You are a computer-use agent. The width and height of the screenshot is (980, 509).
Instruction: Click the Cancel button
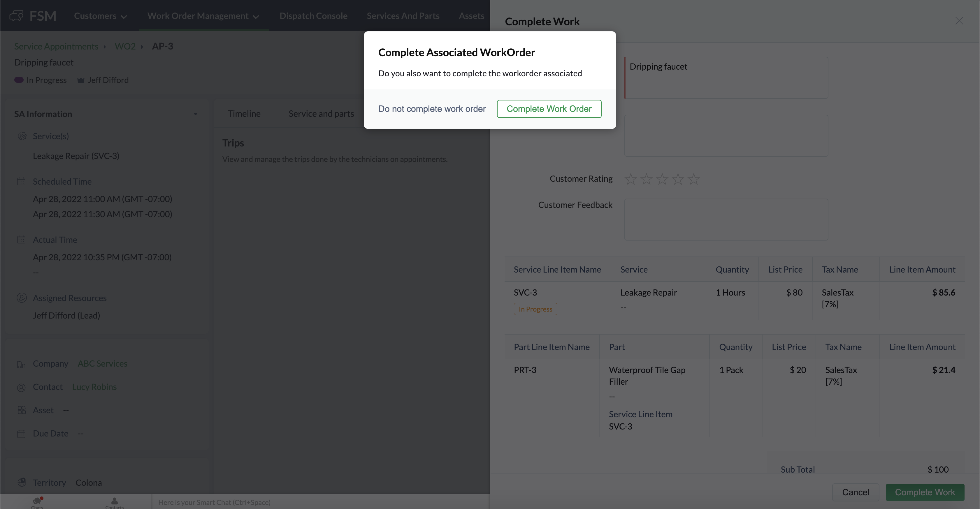[x=855, y=492]
